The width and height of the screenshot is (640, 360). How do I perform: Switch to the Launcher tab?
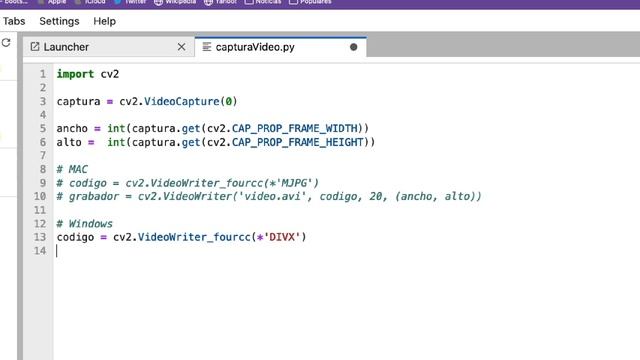[x=109, y=47]
